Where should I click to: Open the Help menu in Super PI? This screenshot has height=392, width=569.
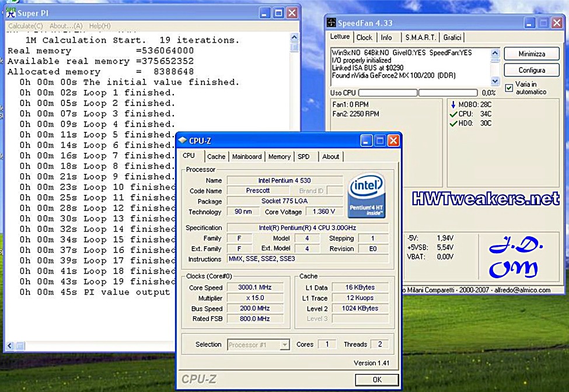[x=100, y=26]
